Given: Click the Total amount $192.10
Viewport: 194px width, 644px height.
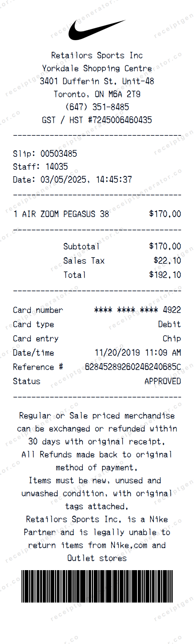Looking at the screenshot, I should point(165,275).
